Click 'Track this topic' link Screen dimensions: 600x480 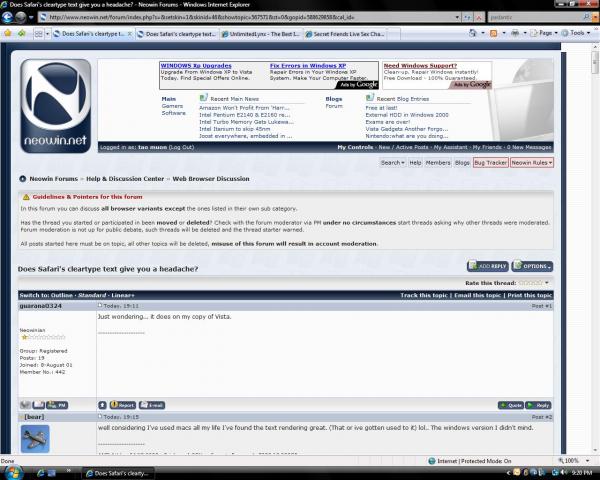tap(424, 296)
